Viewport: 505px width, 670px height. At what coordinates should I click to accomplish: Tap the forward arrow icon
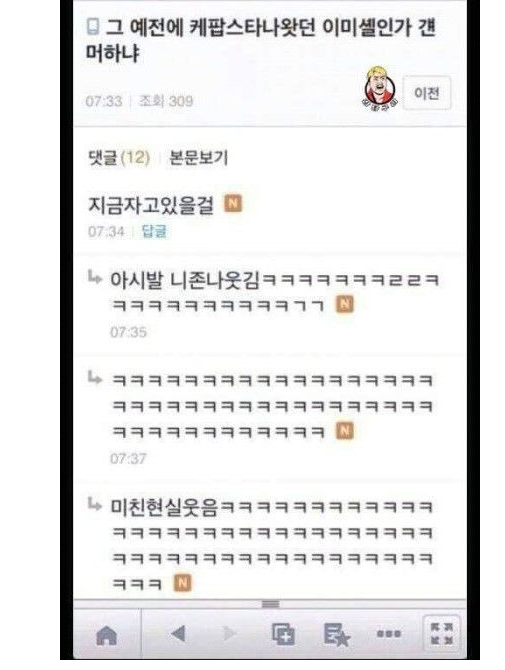click(x=229, y=634)
